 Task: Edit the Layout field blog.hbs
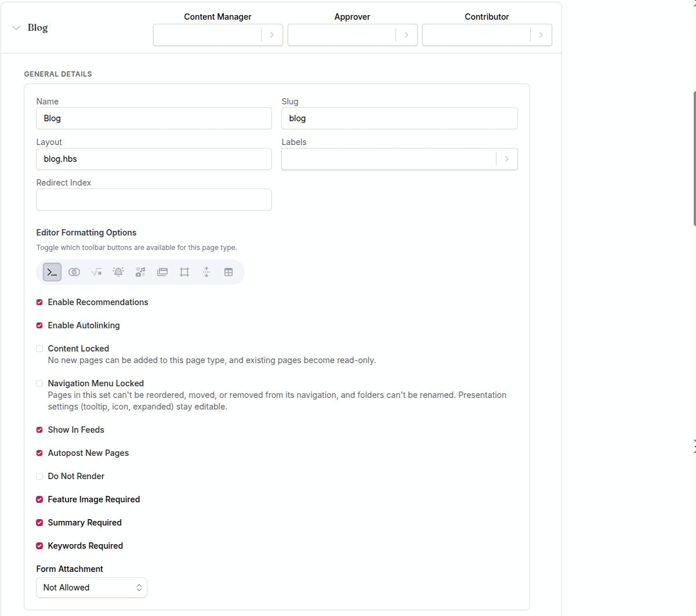pyautogui.click(x=154, y=159)
